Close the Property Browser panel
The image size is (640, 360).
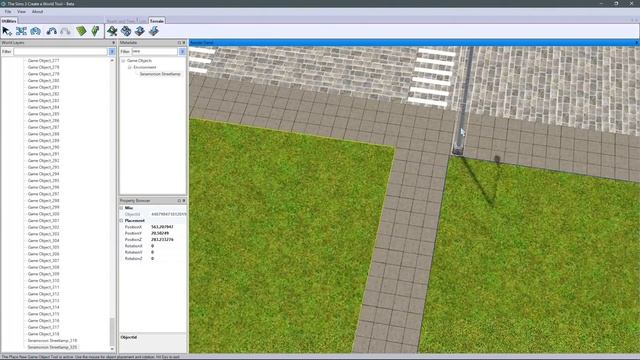click(184, 200)
